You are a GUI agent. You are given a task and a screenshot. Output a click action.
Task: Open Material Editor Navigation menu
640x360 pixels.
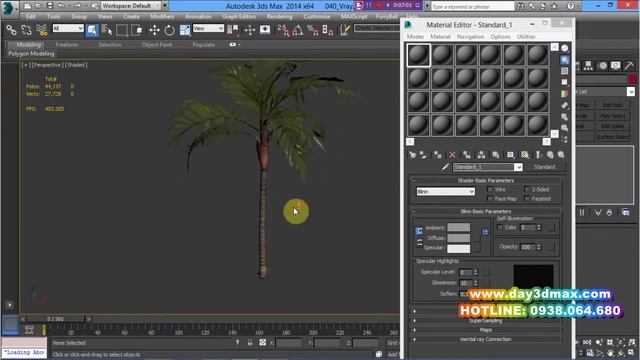tap(470, 37)
